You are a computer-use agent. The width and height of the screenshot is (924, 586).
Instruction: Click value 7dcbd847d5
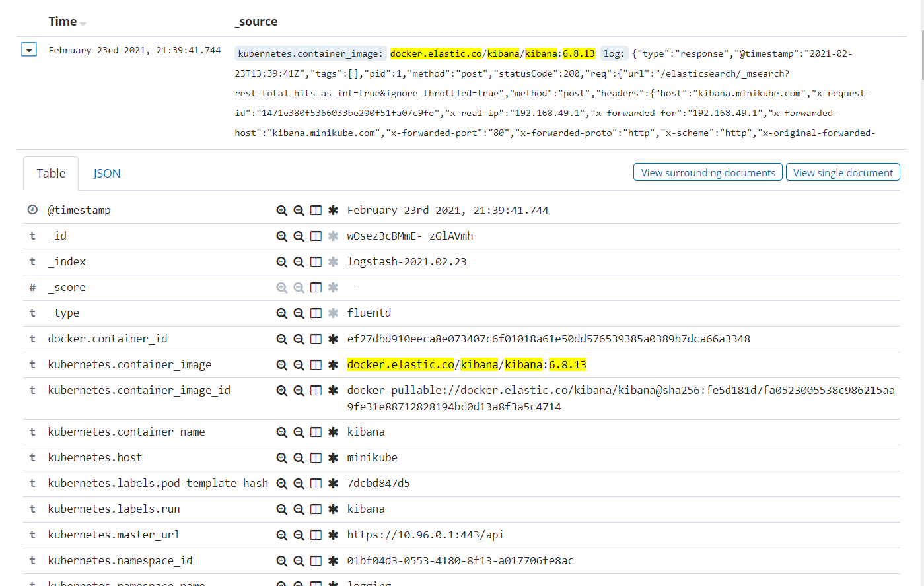tap(378, 484)
